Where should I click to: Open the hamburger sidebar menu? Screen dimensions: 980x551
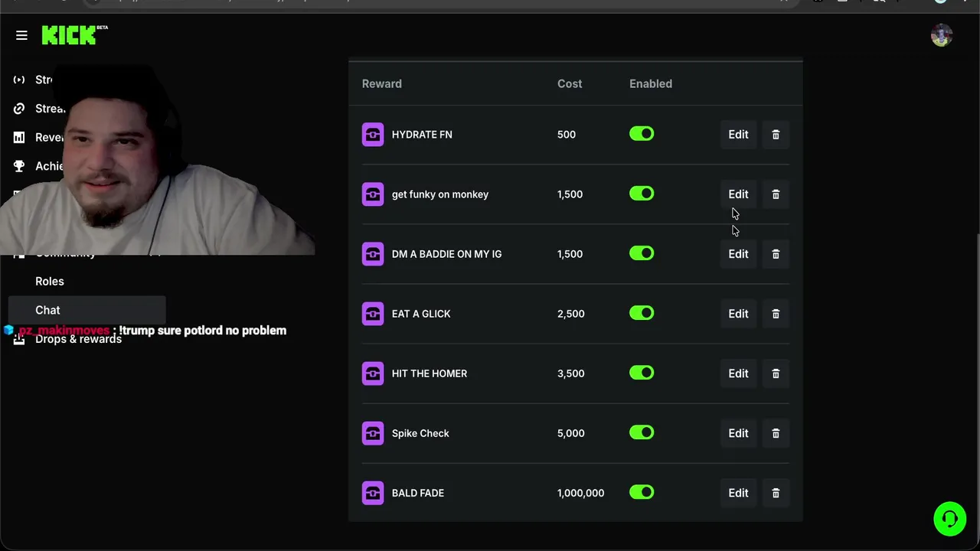(21, 35)
